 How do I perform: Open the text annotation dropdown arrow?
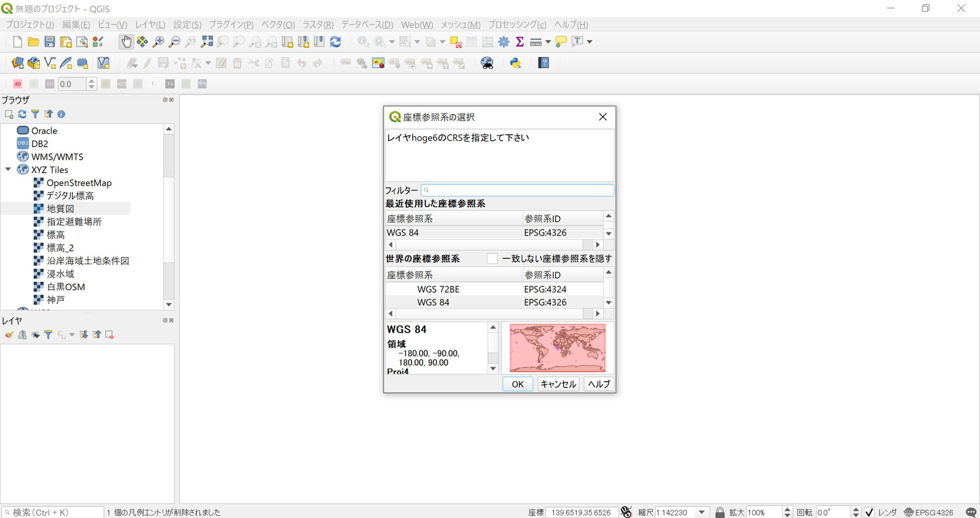tap(589, 42)
